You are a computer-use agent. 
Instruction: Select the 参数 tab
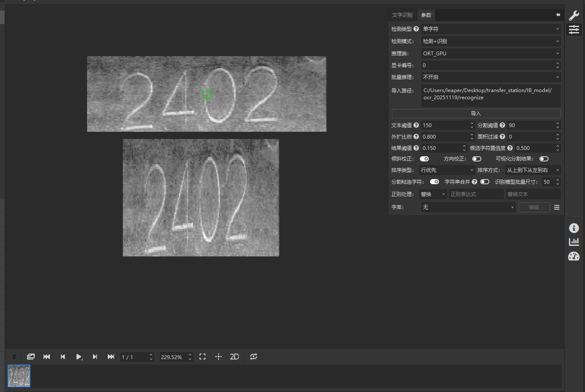[x=426, y=15]
